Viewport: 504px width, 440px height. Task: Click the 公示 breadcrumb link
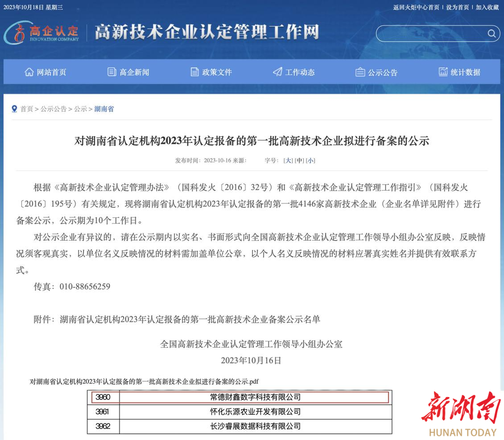80,109
